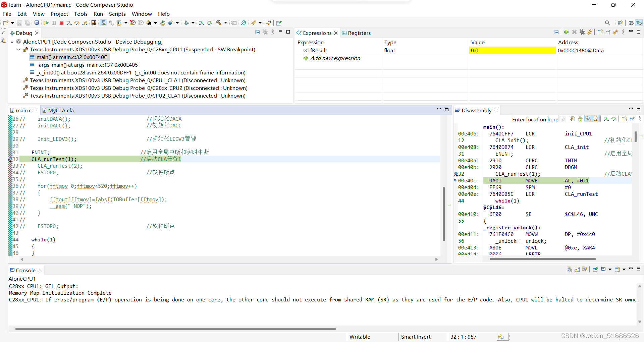Close the main.c editor tab
Screen dimensions: 644x342
pyautogui.click(x=36, y=110)
